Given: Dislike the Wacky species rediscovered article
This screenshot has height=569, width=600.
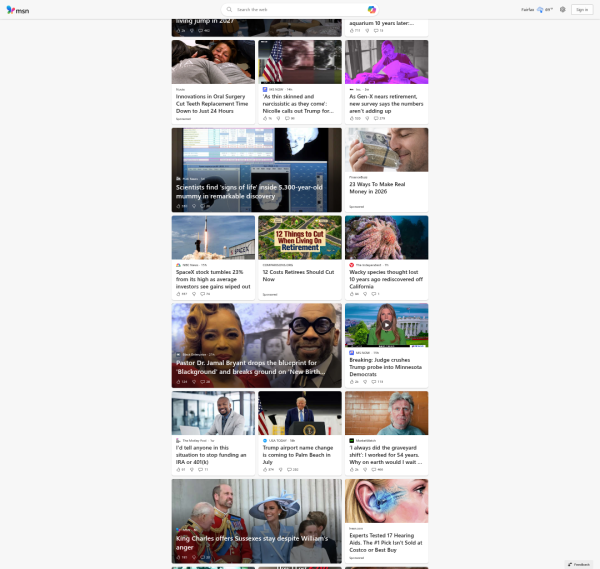Looking at the screenshot, I should click(365, 294).
